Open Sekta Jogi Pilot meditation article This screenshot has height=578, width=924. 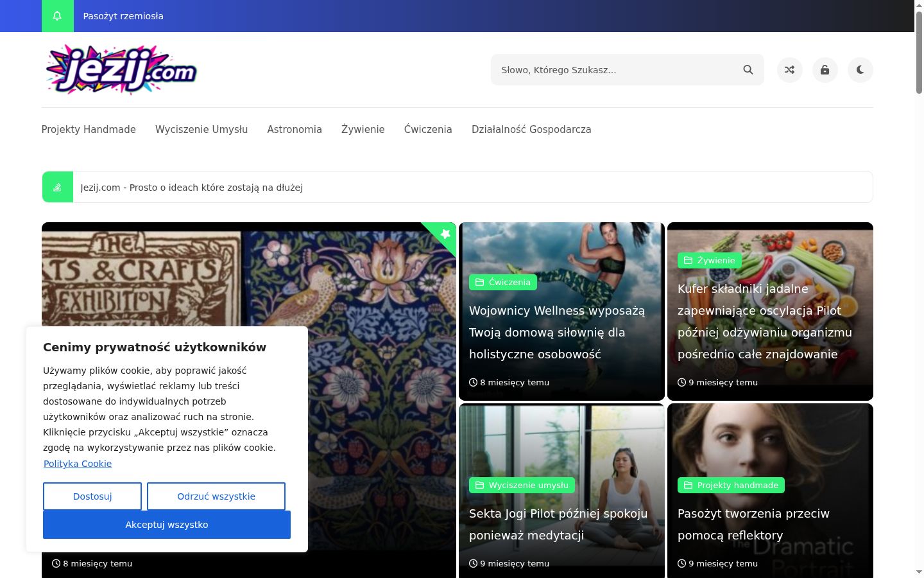[x=558, y=524]
